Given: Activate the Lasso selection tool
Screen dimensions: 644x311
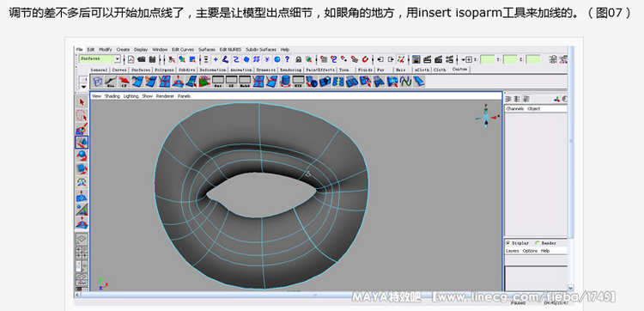Looking at the screenshot, I should click(x=82, y=115).
